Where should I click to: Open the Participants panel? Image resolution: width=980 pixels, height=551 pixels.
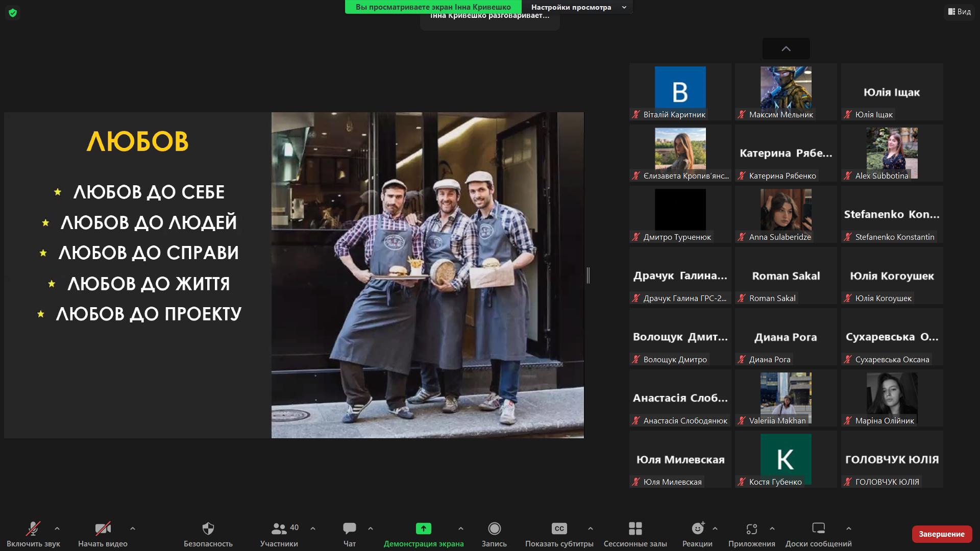coord(279,529)
